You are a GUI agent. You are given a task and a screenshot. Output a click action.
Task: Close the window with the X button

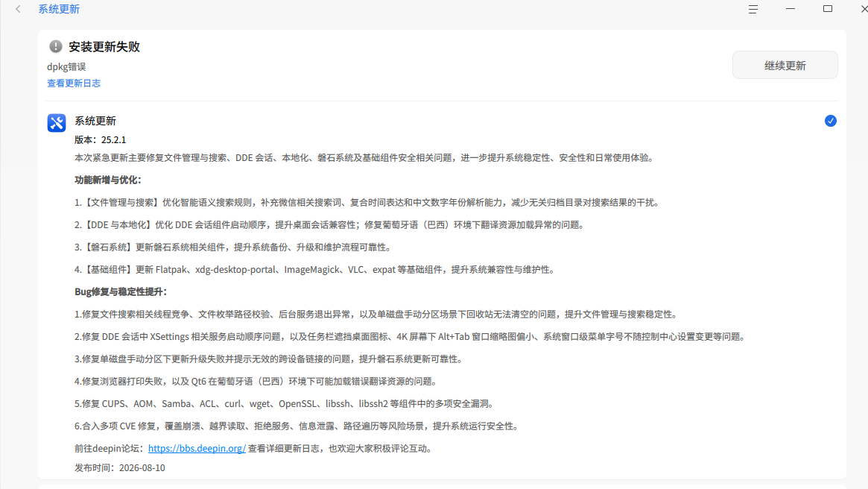(864, 9)
